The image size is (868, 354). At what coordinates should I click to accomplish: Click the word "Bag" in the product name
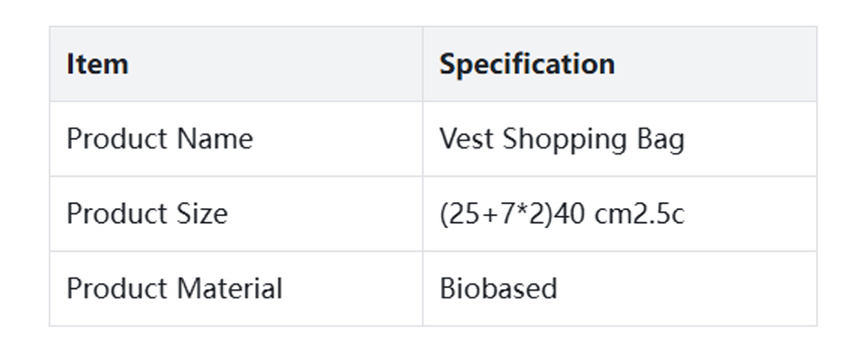[x=660, y=139]
